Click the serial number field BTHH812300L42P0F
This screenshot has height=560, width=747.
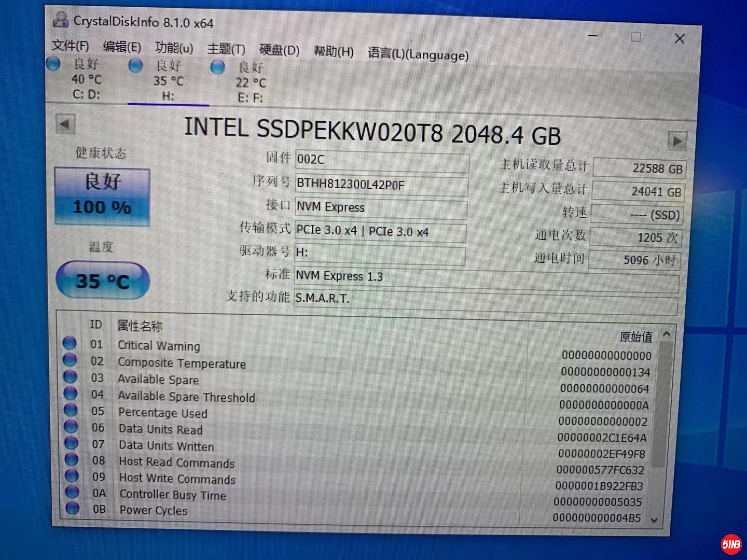(x=382, y=185)
